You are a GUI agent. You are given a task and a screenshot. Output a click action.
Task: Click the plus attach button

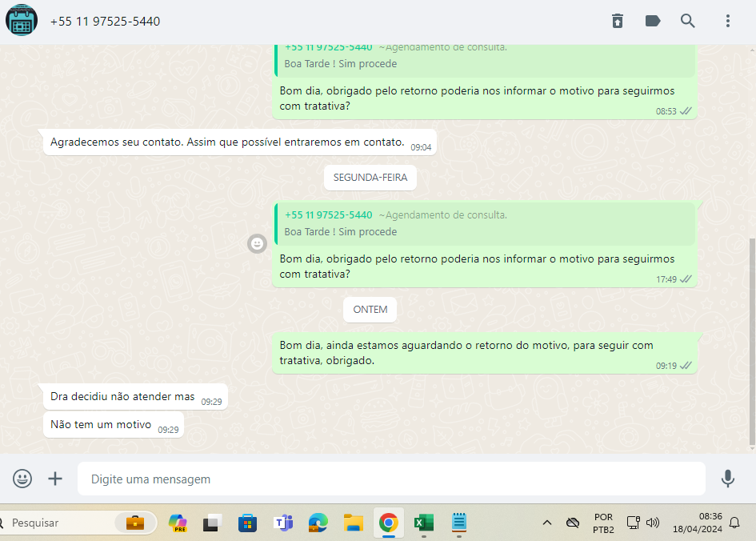[55, 479]
